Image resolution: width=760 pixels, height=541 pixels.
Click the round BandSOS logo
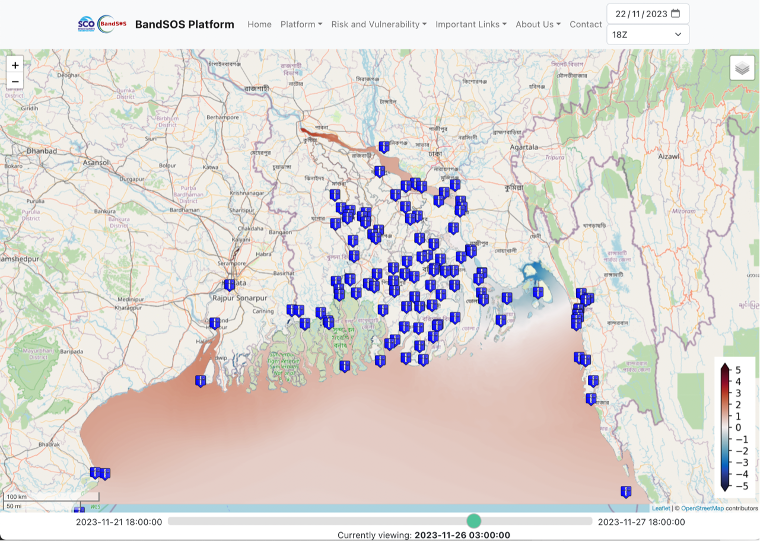click(x=112, y=24)
